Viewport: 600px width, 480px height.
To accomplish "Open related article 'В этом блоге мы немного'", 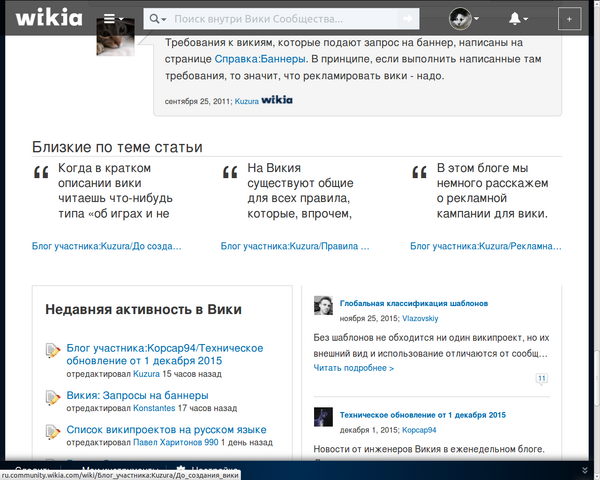I will click(x=492, y=191).
